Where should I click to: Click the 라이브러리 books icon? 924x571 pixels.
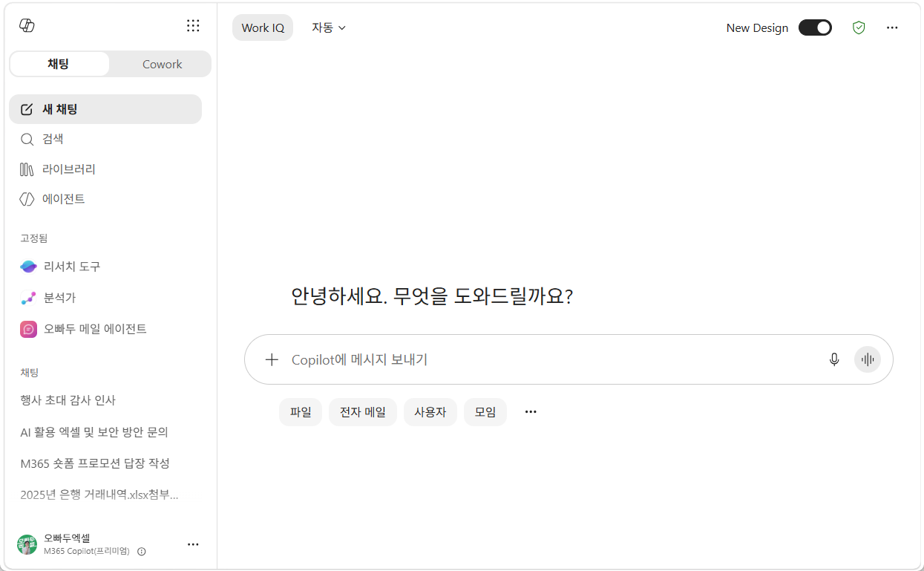27,169
